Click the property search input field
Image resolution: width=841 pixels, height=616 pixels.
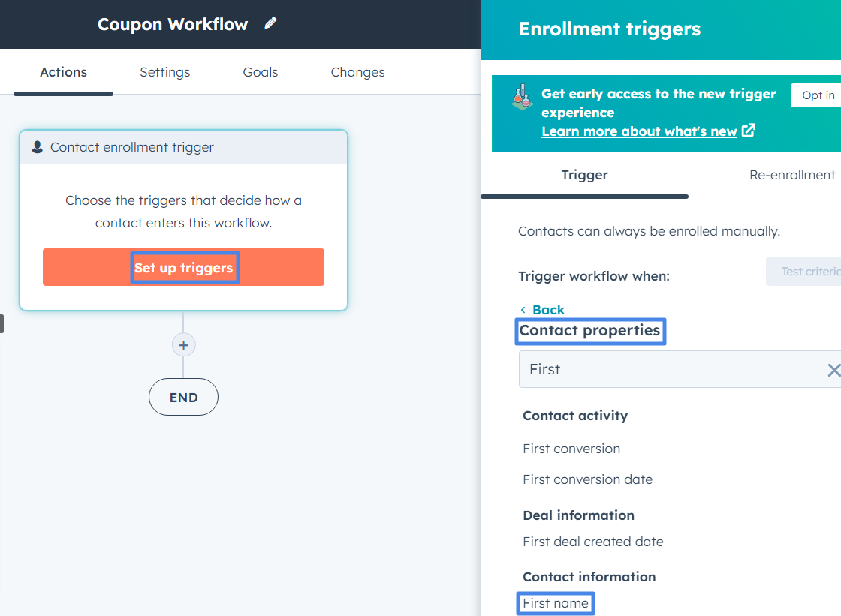661,369
